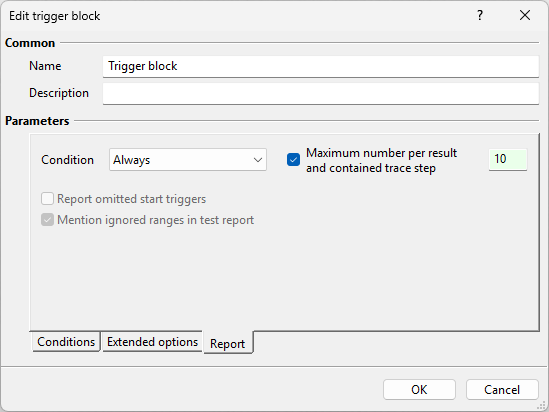Click the Description input field
This screenshot has height=412, width=549.
321,93
